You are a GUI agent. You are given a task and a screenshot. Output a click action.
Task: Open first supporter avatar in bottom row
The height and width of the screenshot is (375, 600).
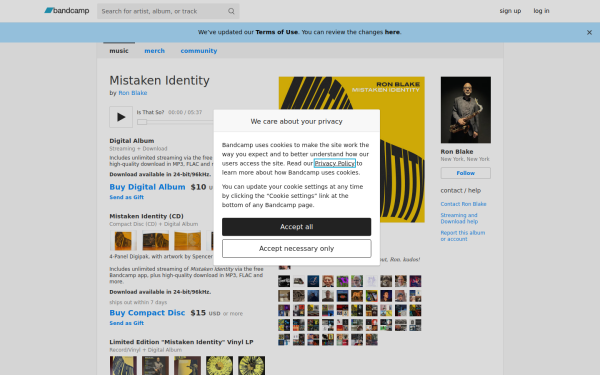[x=284, y=339]
